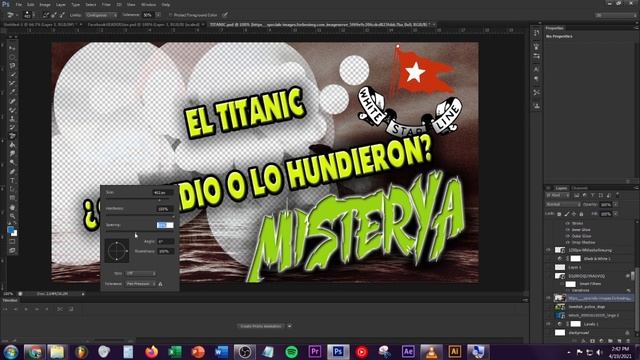
Task: Select the Lasso tool in the toolbox
Action: point(12,65)
